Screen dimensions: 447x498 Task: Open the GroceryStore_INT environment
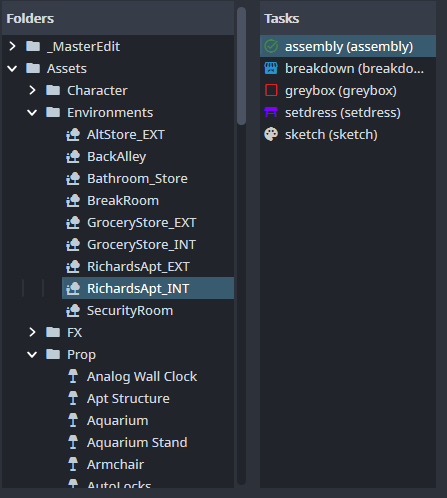[141, 245]
